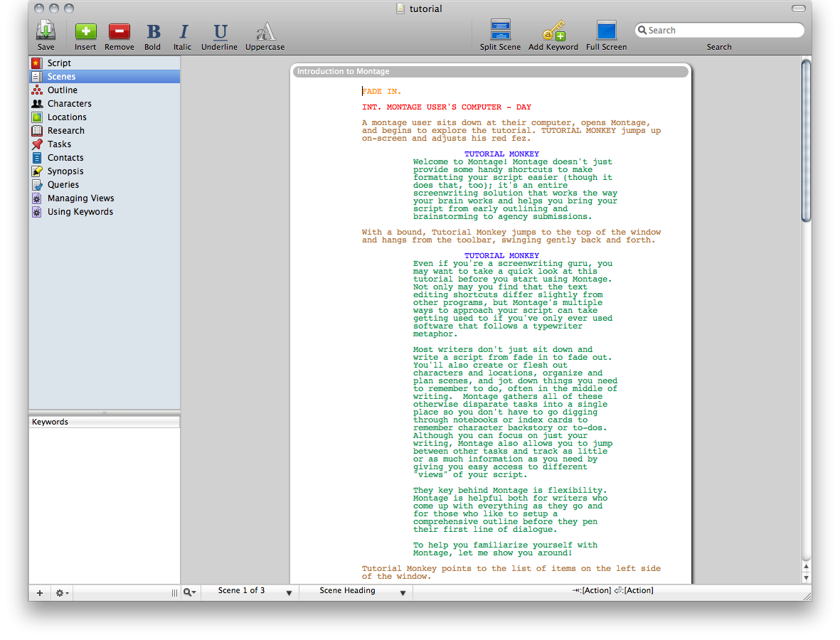The image size is (840, 640).
Task: Click the magnifier icon in Search field
Action: 642,31
